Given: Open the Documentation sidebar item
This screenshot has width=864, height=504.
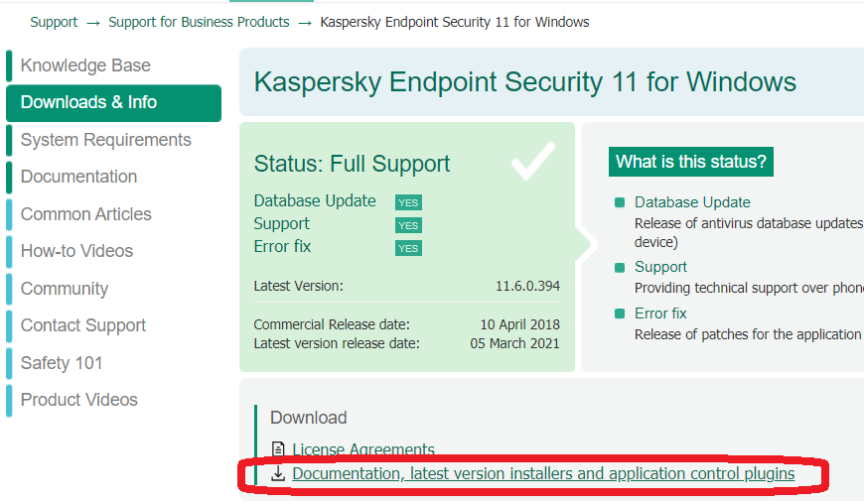Looking at the screenshot, I should 78,177.
